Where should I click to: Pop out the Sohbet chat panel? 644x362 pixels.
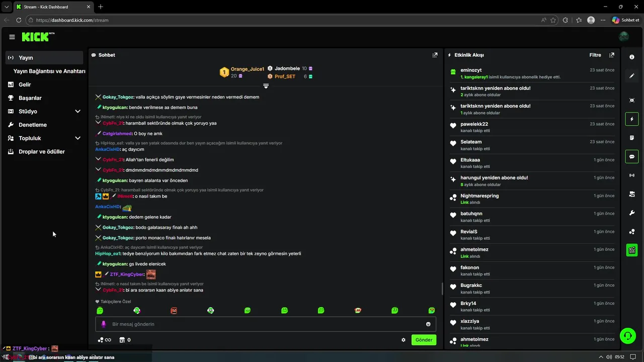coord(435,55)
